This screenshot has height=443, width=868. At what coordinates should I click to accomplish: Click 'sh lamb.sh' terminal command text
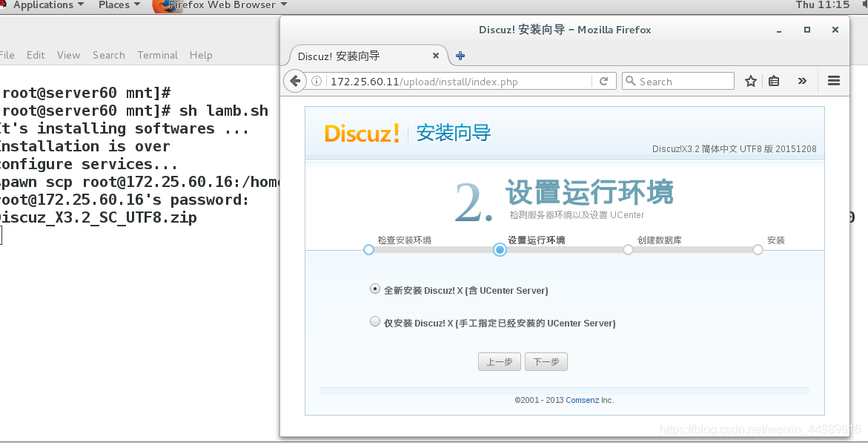pos(224,111)
